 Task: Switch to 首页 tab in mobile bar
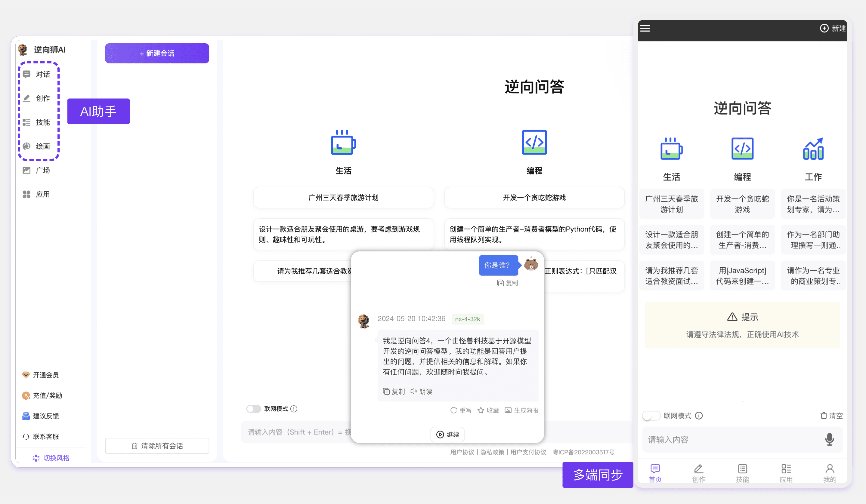pos(655,473)
